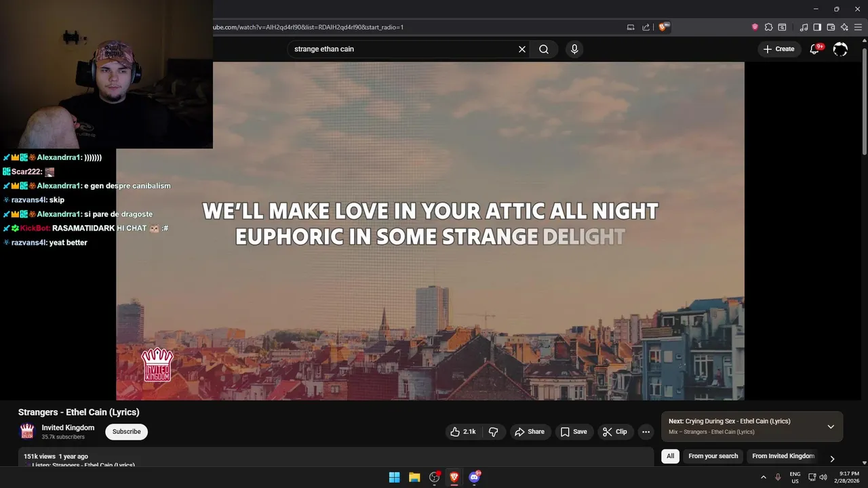Clear the YouTube search box text

[522, 49]
